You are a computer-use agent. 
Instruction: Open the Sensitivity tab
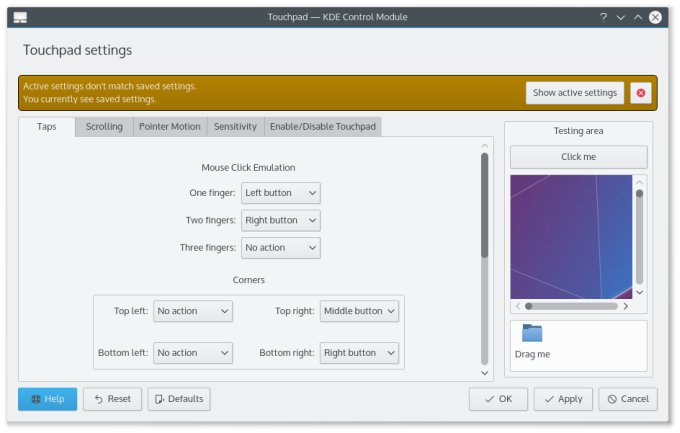tap(235, 127)
